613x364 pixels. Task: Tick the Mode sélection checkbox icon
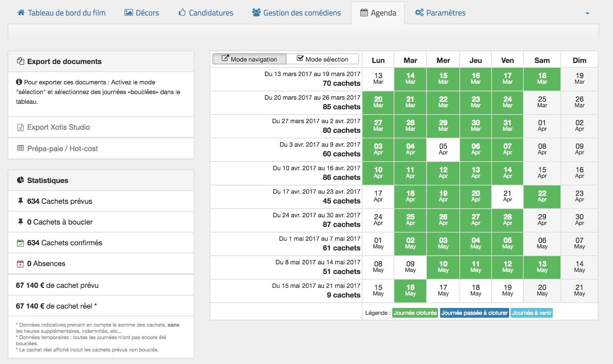[300, 59]
